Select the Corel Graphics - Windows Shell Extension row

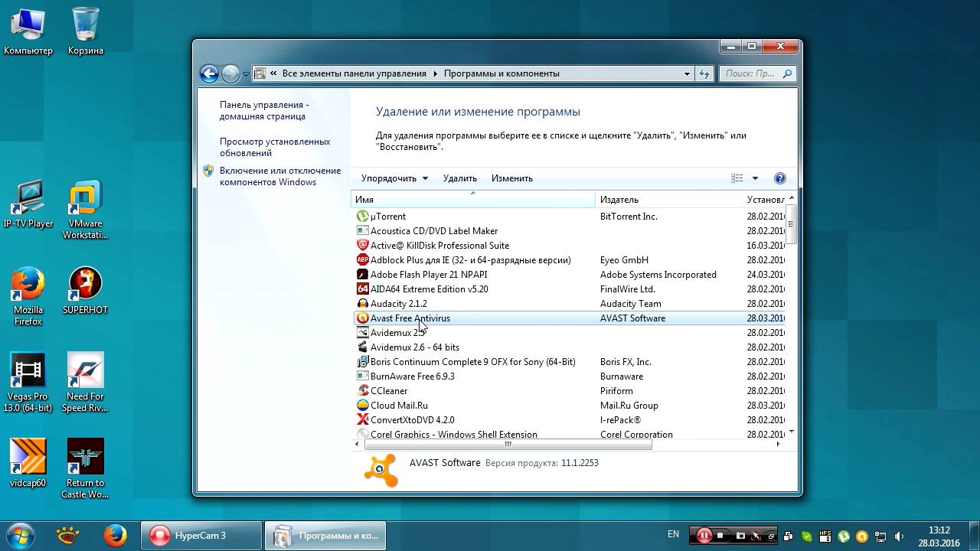[x=568, y=434]
